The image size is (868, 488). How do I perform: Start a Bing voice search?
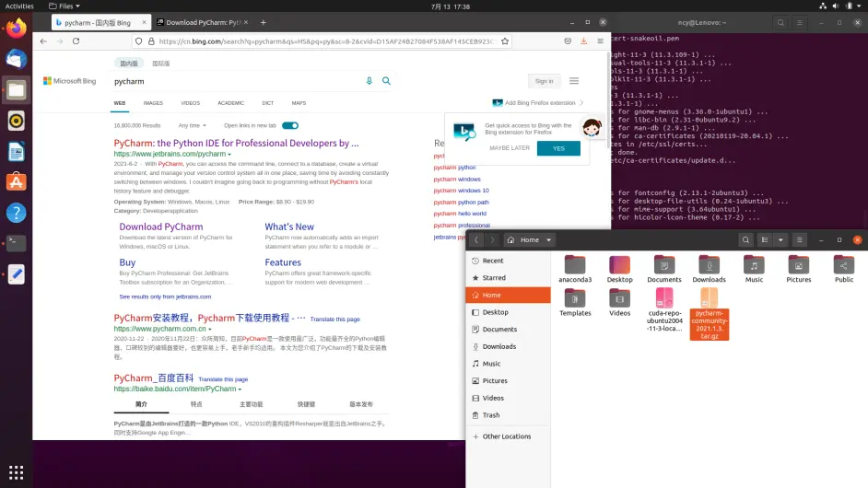369,81
